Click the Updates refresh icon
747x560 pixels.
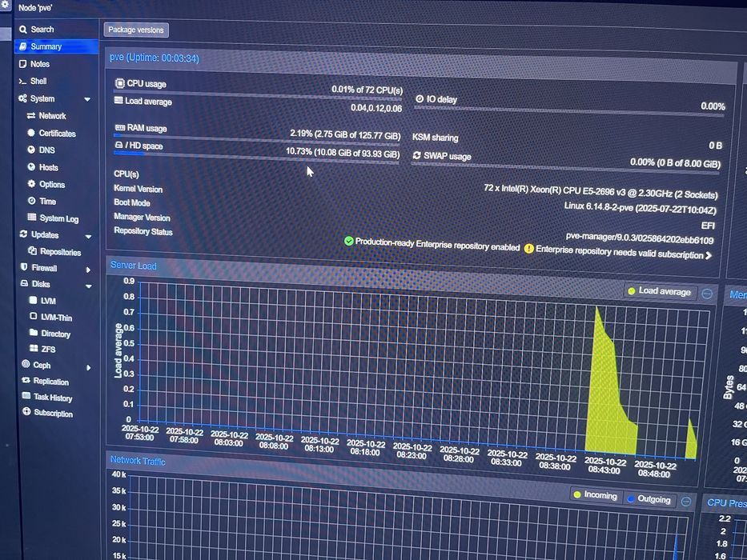23,234
